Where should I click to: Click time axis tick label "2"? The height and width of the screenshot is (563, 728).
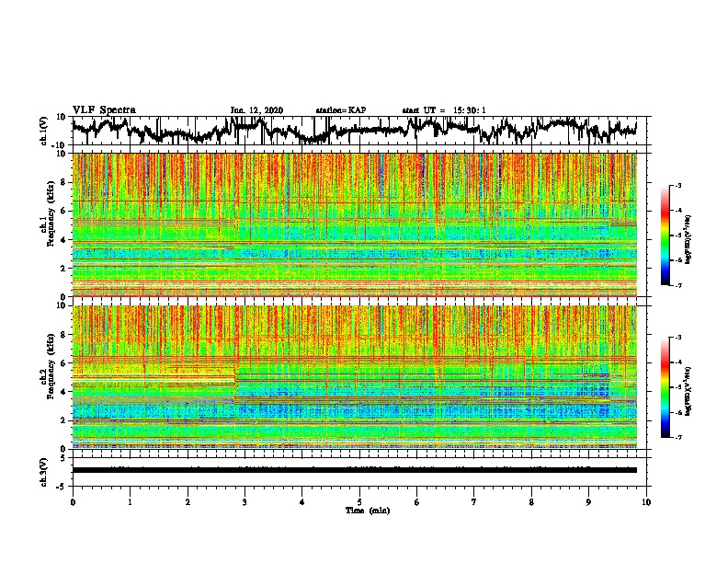(x=188, y=502)
